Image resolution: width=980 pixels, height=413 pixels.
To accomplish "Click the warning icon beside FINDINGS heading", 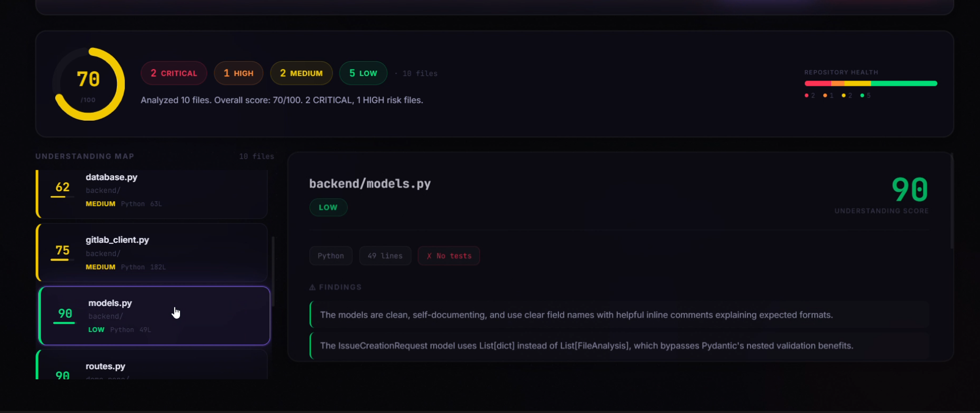I will point(312,287).
